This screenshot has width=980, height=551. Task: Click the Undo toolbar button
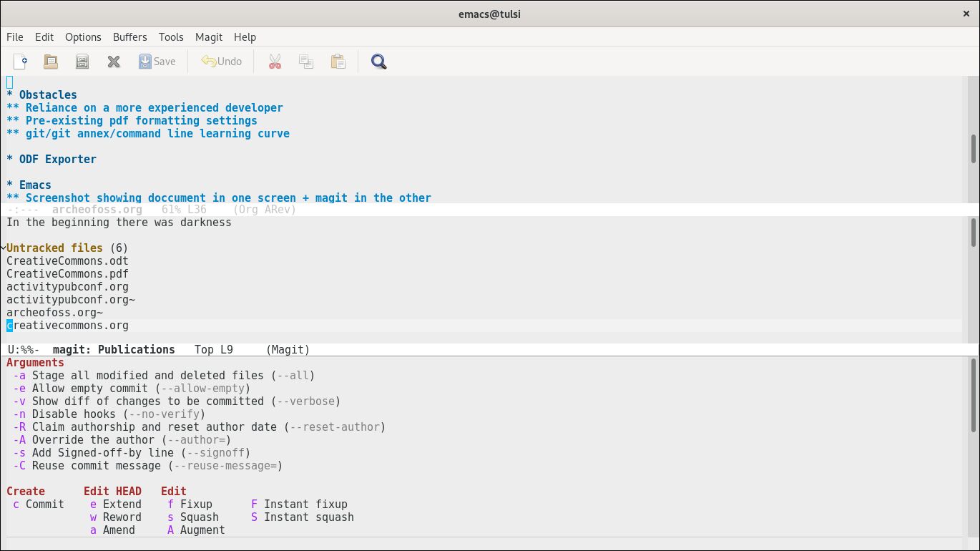pos(221,62)
